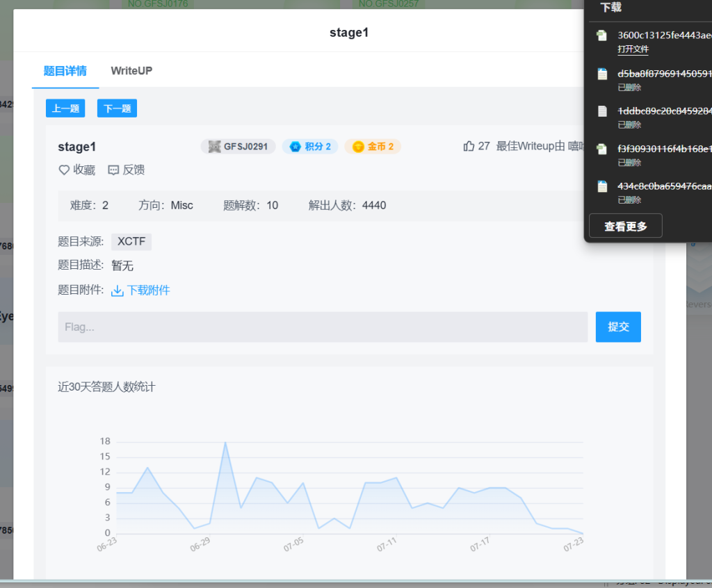Select the 题目详情 tab
Screen dimensions: 712x588
click(x=65, y=71)
